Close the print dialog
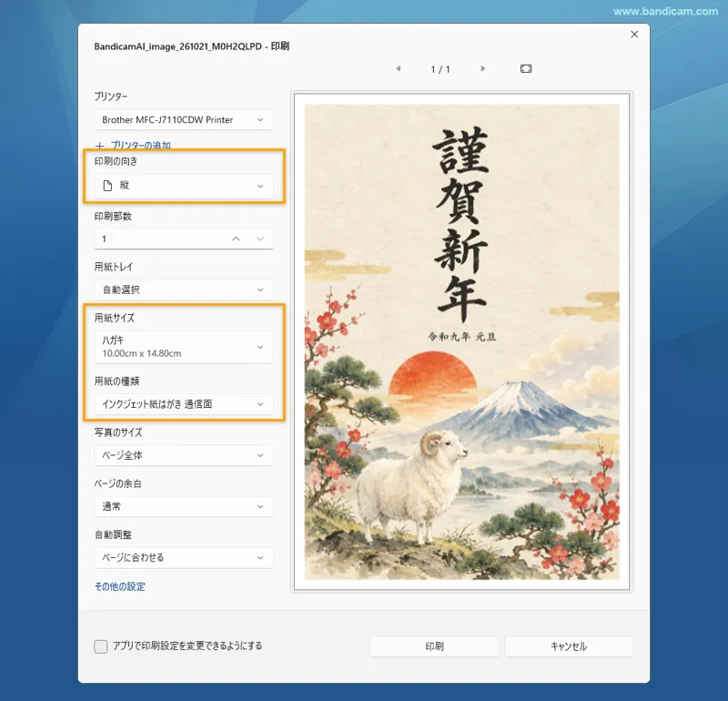Screen dimensions: 728x701 [634, 35]
